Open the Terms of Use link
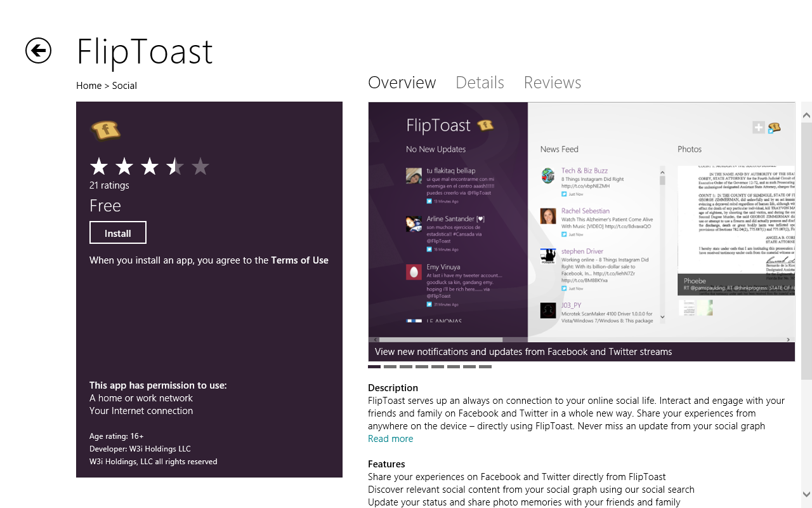The height and width of the screenshot is (508, 812). [x=299, y=260]
